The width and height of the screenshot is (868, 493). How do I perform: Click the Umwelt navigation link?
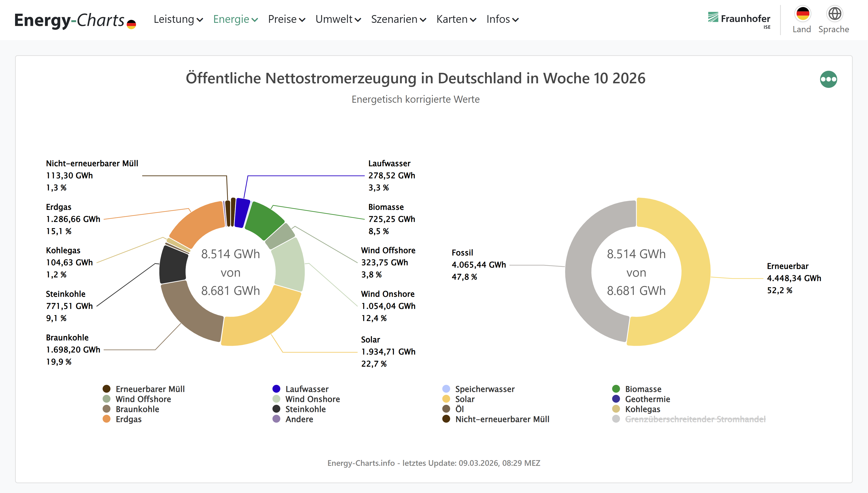[338, 20]
